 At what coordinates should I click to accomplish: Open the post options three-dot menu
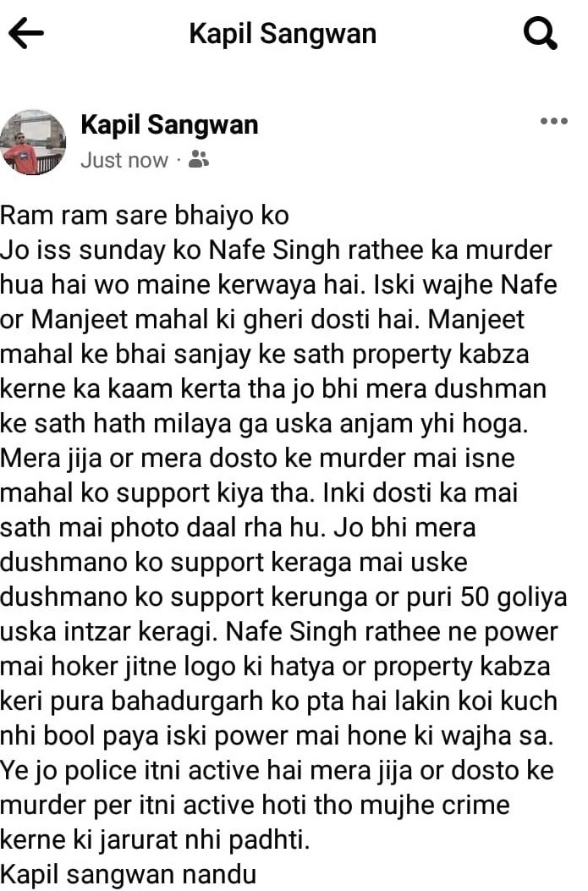click(x=554, y=121)
